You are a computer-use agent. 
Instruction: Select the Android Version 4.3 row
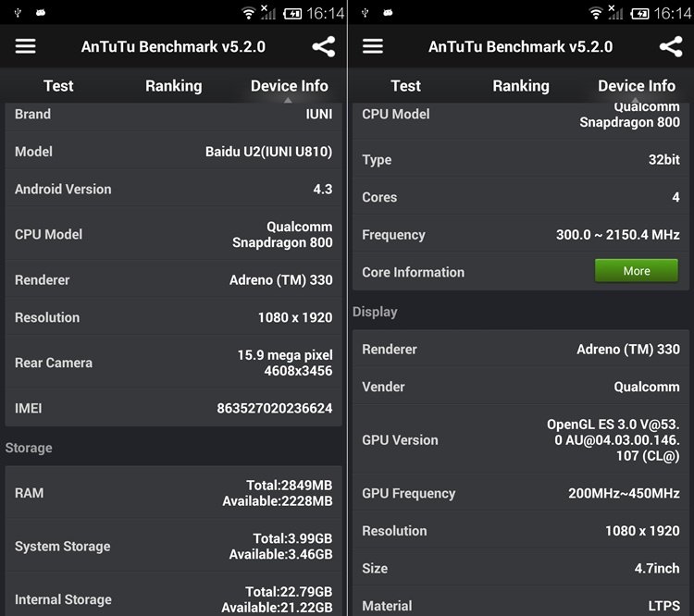click(174, 189)
